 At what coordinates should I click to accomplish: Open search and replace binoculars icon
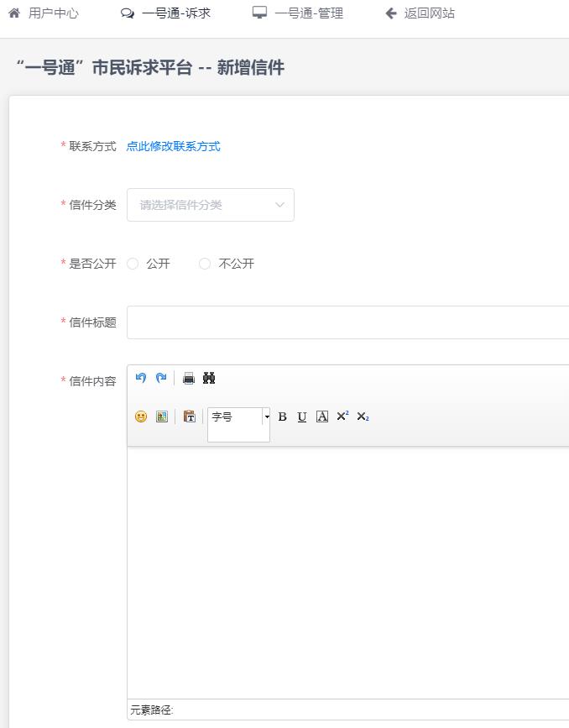tap(209, 379)
